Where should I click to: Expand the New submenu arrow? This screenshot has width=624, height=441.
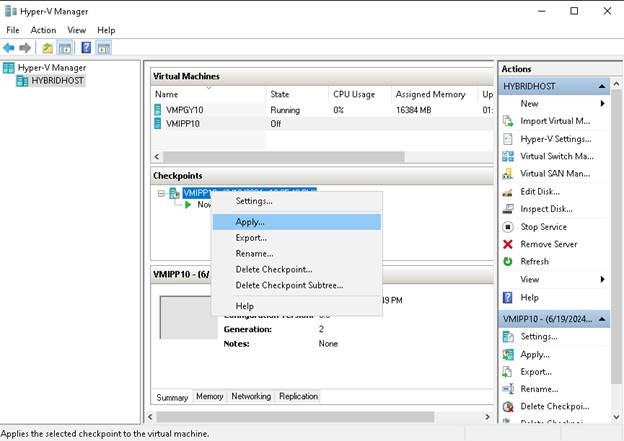pyautogui.click(x=603, y=103)
